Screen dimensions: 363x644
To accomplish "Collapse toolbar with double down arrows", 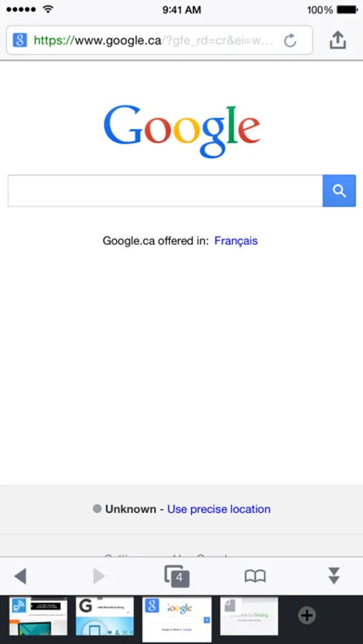I will pyautogui.click(x=334, y=576).
